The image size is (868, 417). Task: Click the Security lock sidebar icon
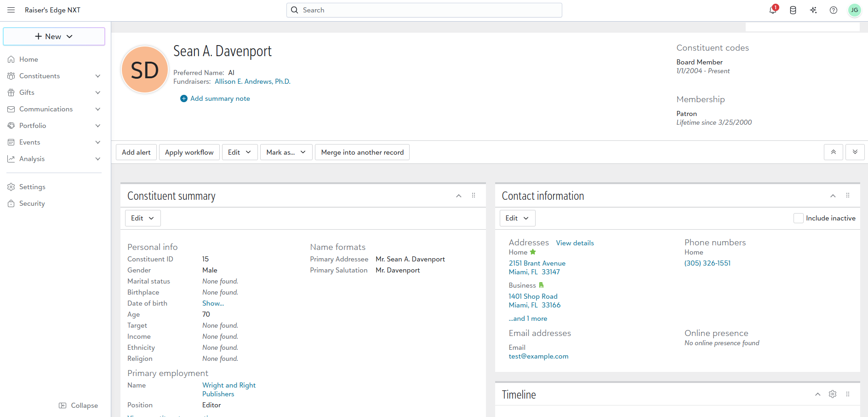tap(11, 203)
